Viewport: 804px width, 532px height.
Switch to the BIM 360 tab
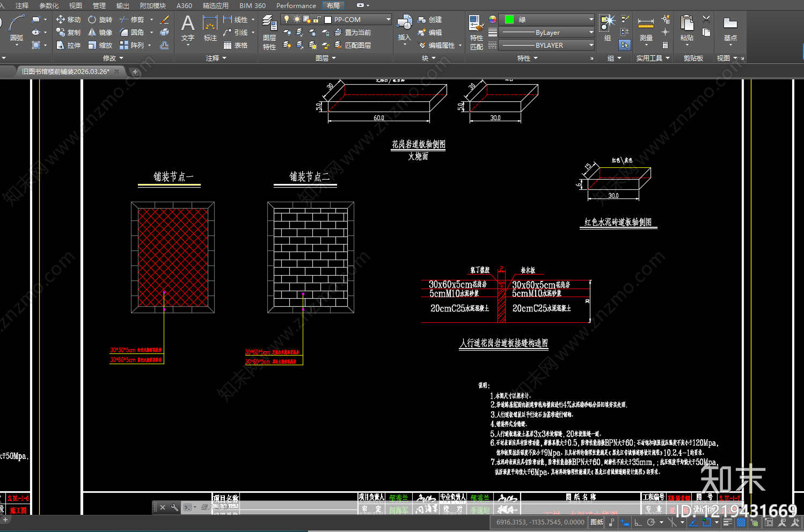tap(252, 5)
